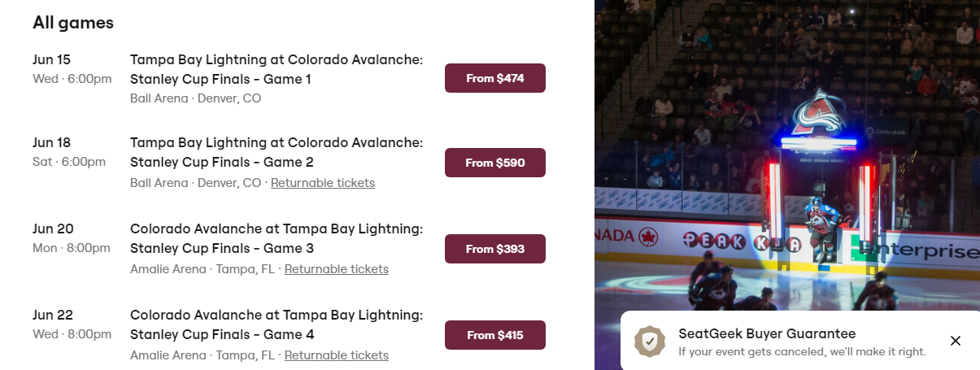
Task: Select the Stanley Cup Finals Game 3 title
Action: click(277, 238)
